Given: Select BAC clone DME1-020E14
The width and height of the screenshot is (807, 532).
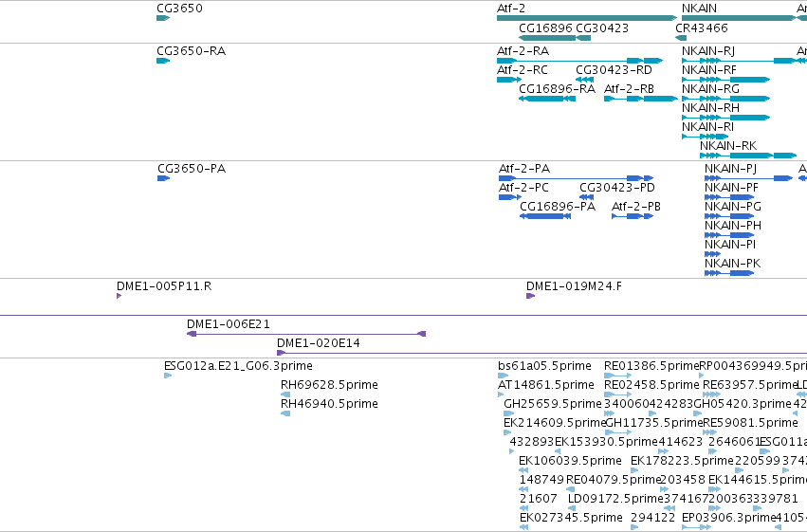Looking at the screenshot, I should pyautogui.click(x=319, y=343).
